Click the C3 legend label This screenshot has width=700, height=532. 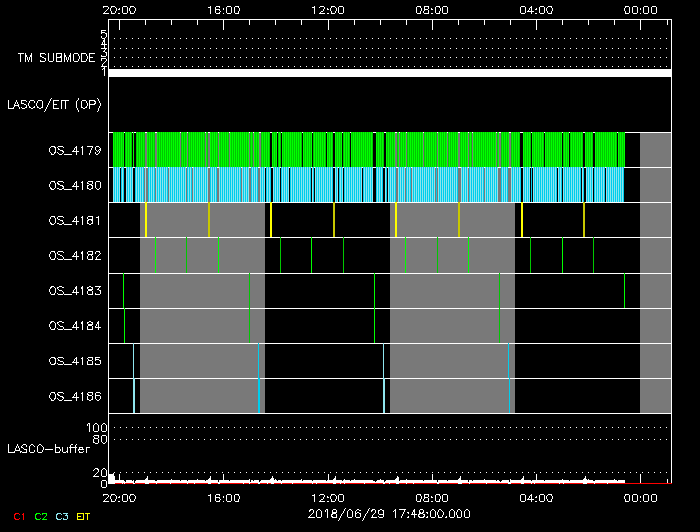[63, 516]
